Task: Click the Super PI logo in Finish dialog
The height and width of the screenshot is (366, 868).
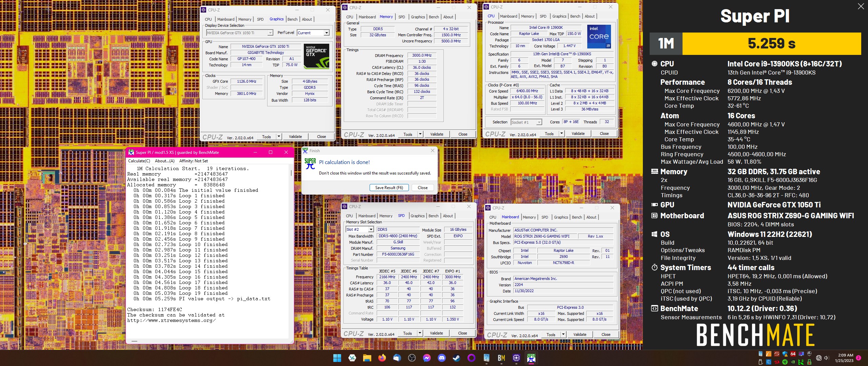Action: point(310,163)
